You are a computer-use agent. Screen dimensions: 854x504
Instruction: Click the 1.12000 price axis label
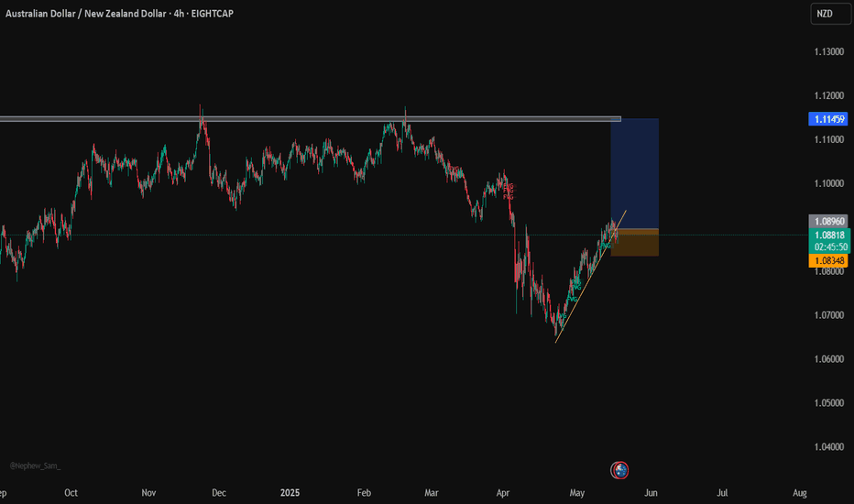[x=829, y=95]
